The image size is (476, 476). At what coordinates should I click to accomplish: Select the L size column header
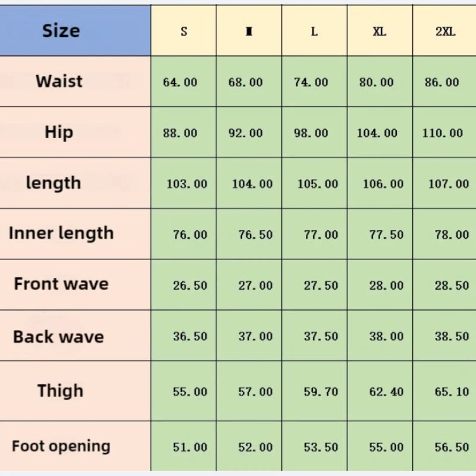pos(314,32)
